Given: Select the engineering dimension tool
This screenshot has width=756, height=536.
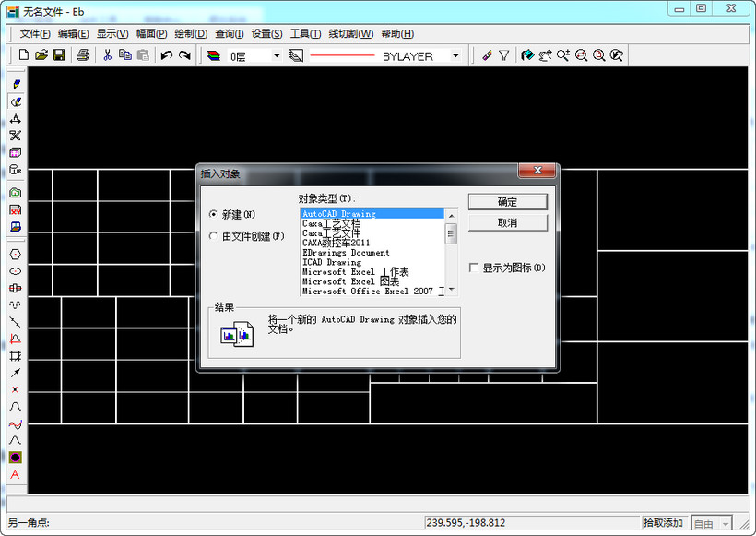Looking at the screenshot, I should [x=16, y=119].
